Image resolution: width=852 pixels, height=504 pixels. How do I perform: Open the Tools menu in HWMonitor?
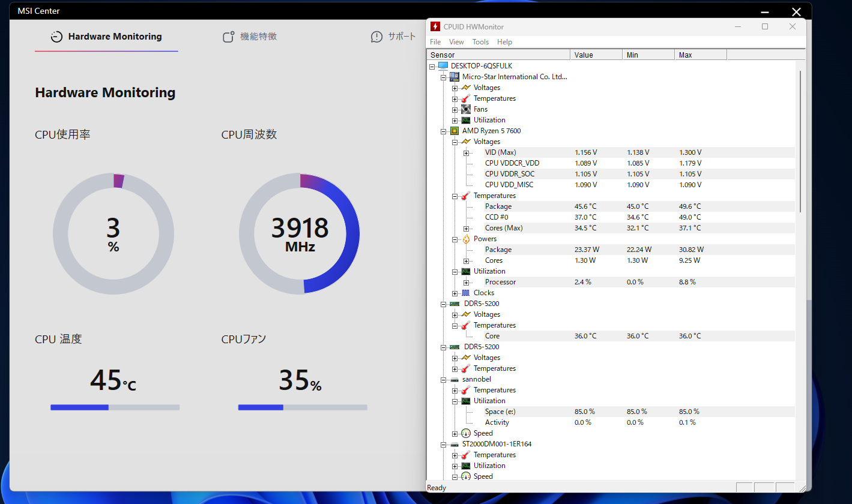480,42
